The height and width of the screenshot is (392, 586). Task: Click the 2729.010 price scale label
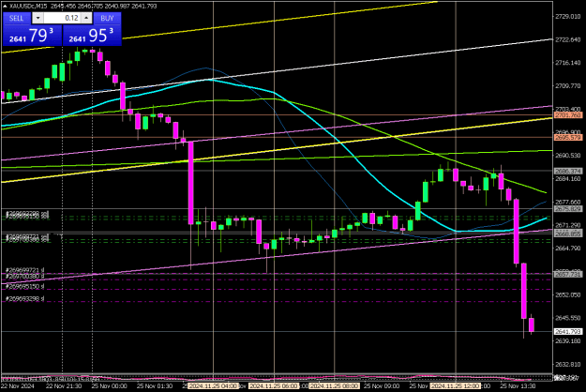(x=567, y=17)
